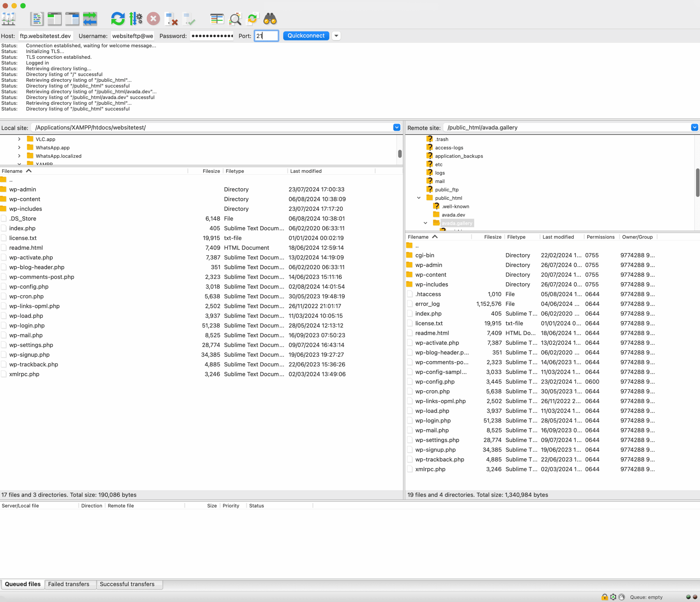The image size is (700, 602).
Task: Open the Quickconnect history dropdown arrow
Action: point(336,36)
